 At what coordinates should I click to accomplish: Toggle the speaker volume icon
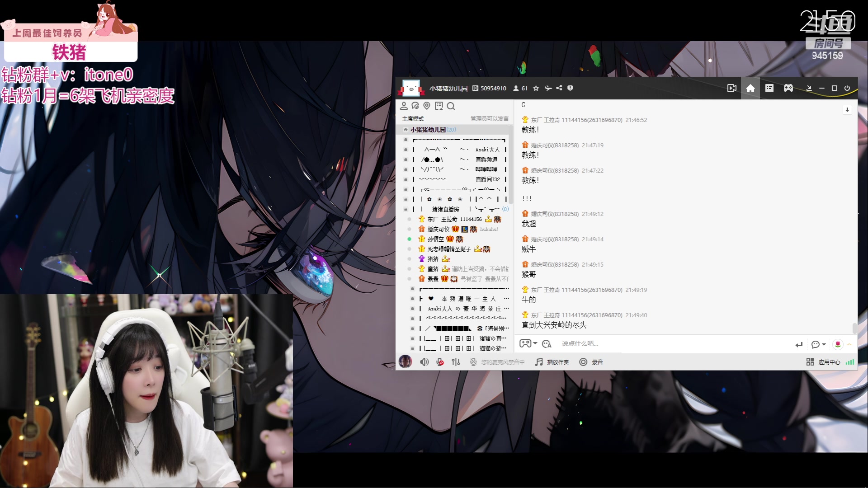[425, 361]
